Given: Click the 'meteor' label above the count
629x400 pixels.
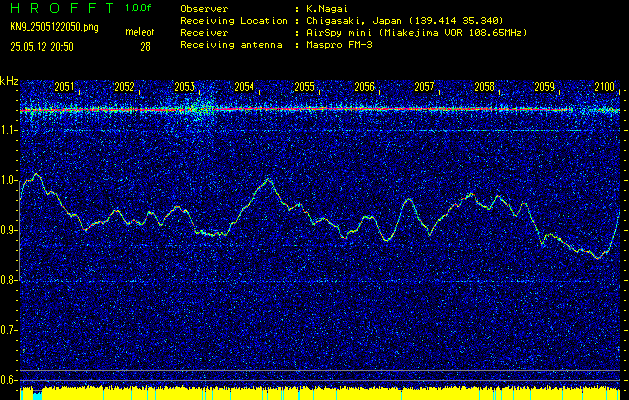Looking at the screenshot, I should [140, 32].
